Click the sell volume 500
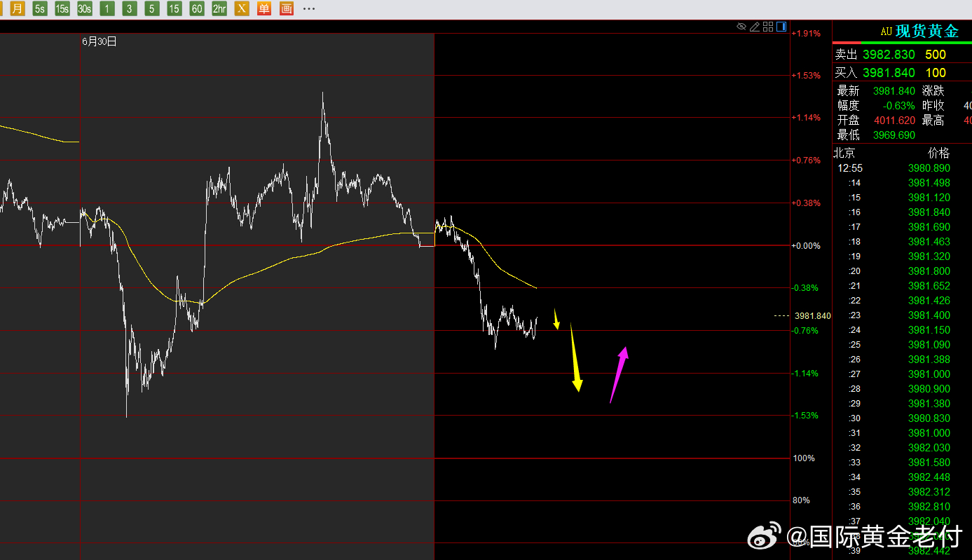The height and width of the screenshot is (560, 972). pyautogui.click(x=936, y=55)
